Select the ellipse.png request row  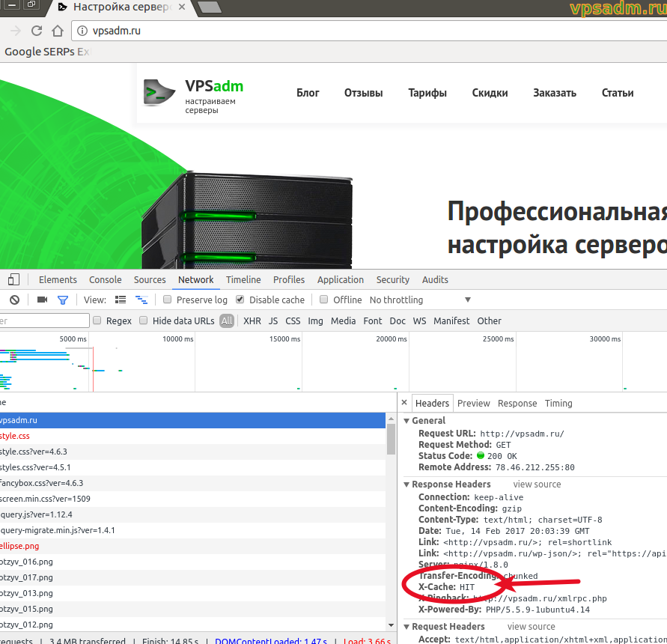click(x=192, y=546)
